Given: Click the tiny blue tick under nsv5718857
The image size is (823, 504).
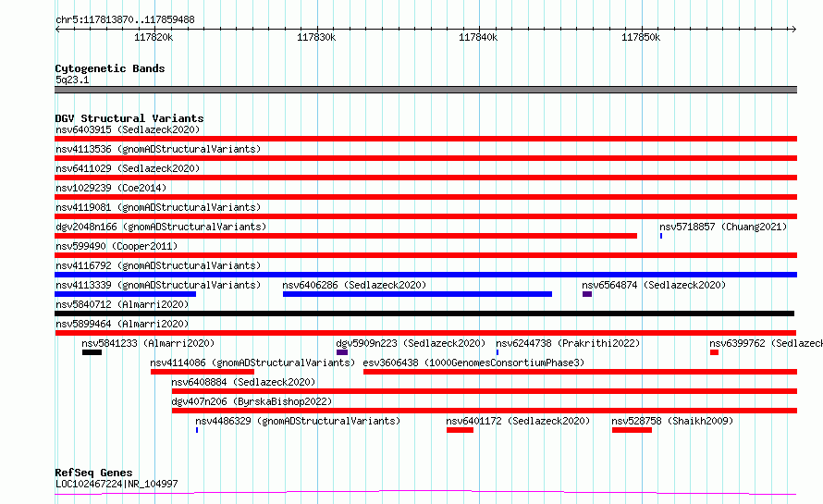Looking at the screenshot, I should click(x=661, y=236).
